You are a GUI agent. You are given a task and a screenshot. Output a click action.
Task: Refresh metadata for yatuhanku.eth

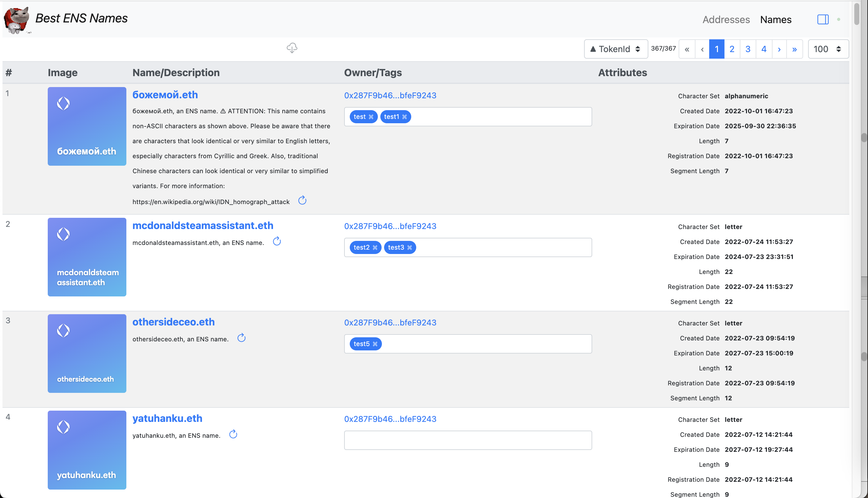coord(233,434)
